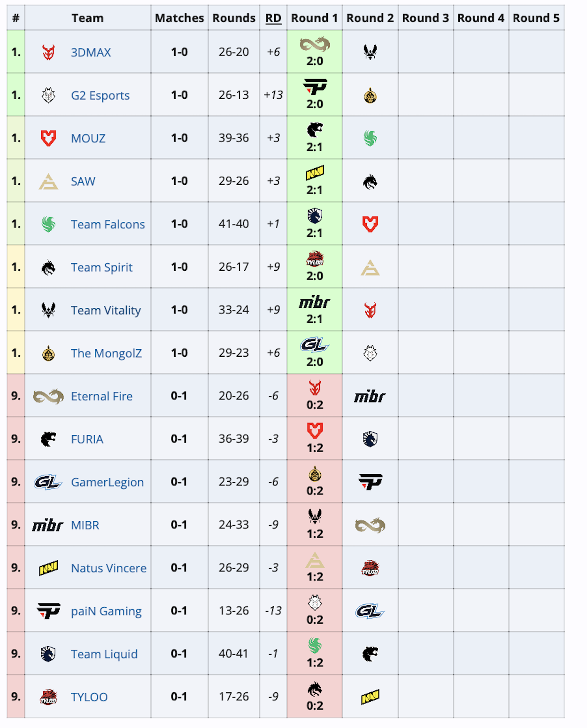The height and width of the screenshot is (728, 587).
Task: Click Team Liquid's horse logo
Action: coord(47,653)
